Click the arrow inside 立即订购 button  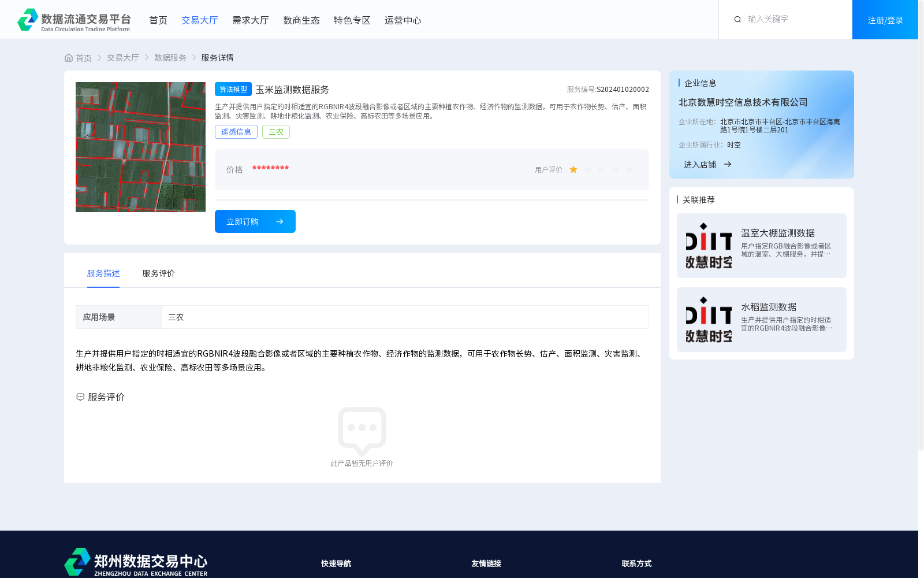pos(280,221)
